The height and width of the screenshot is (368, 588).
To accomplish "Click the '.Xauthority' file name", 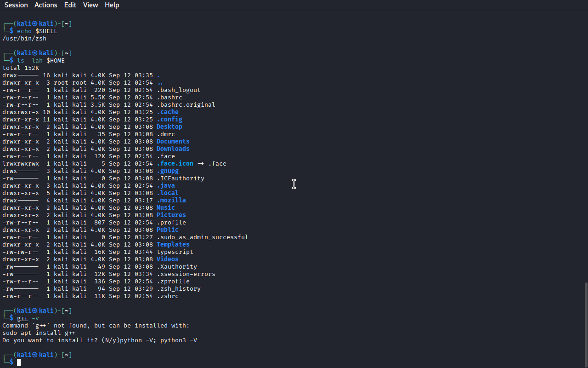I will coord(177,267).
